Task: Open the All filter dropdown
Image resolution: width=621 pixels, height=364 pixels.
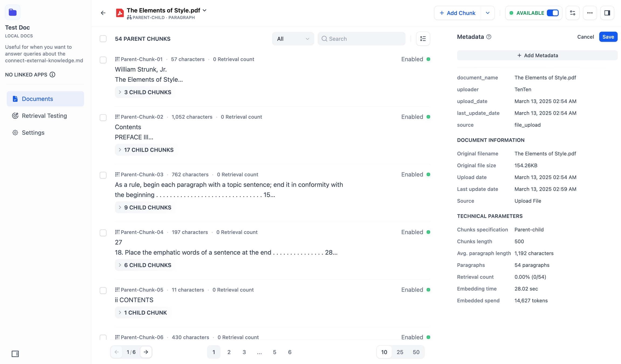Action: [293, 39]
